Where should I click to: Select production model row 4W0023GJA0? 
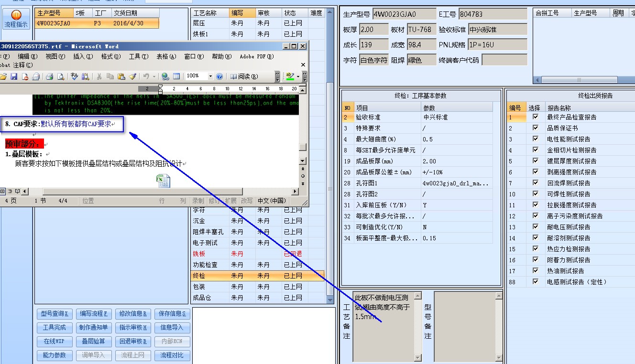[97, 23]
